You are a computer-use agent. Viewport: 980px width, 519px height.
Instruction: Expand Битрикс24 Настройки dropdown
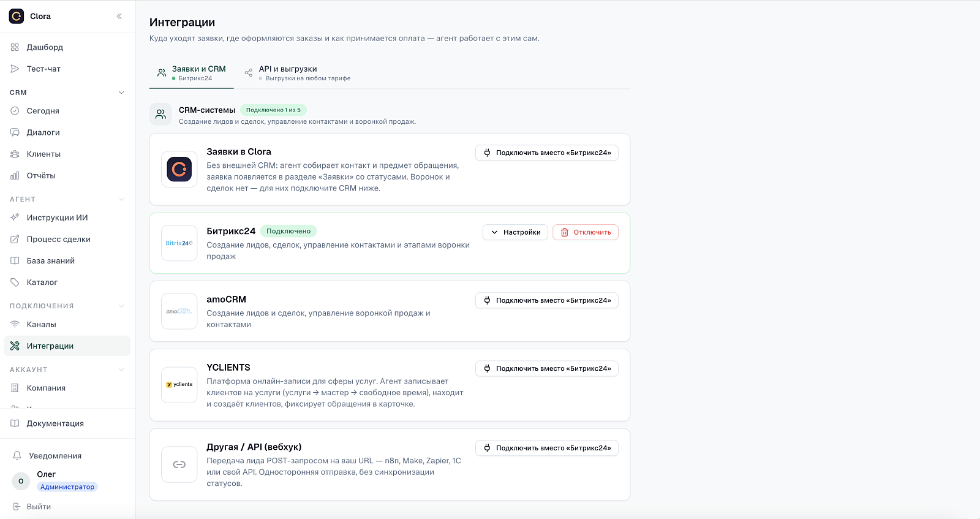[515, 232]
